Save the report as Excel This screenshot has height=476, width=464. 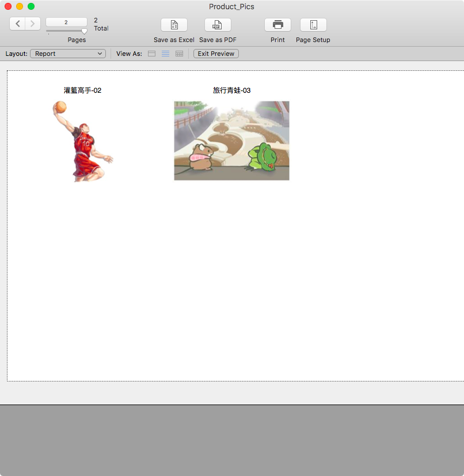point(174,25)
